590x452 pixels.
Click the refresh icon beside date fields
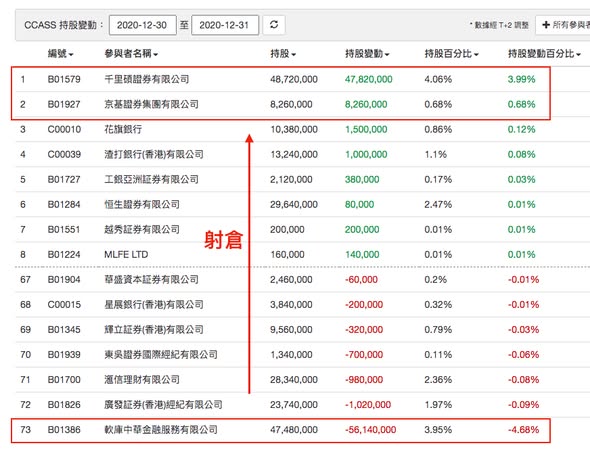click(274, 25)
